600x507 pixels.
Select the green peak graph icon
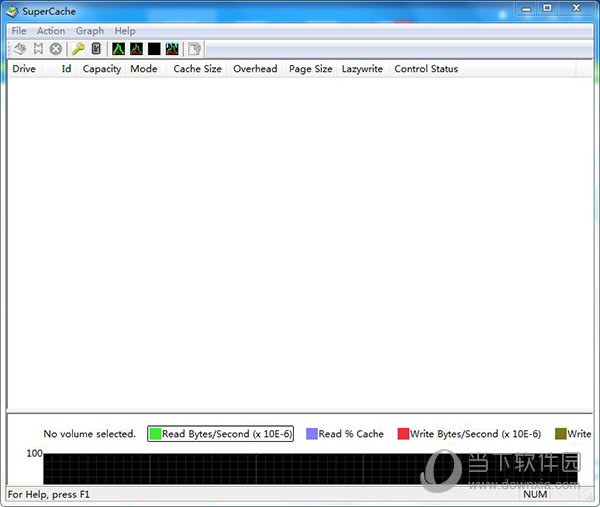tap(119, 49)
